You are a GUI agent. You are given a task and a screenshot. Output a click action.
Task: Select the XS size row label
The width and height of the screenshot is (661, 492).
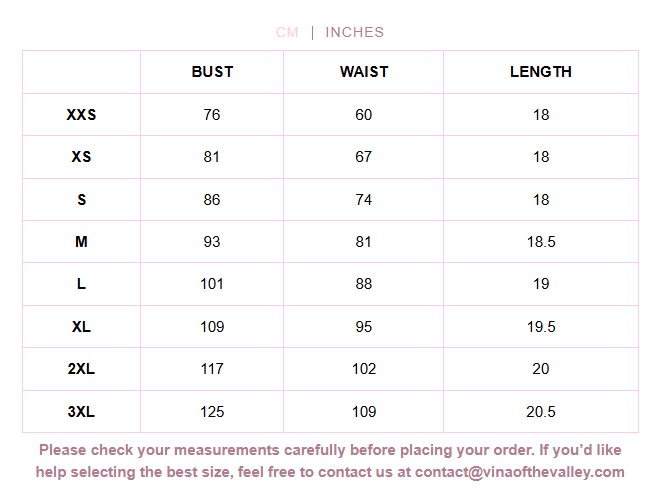tap(81, 157)
